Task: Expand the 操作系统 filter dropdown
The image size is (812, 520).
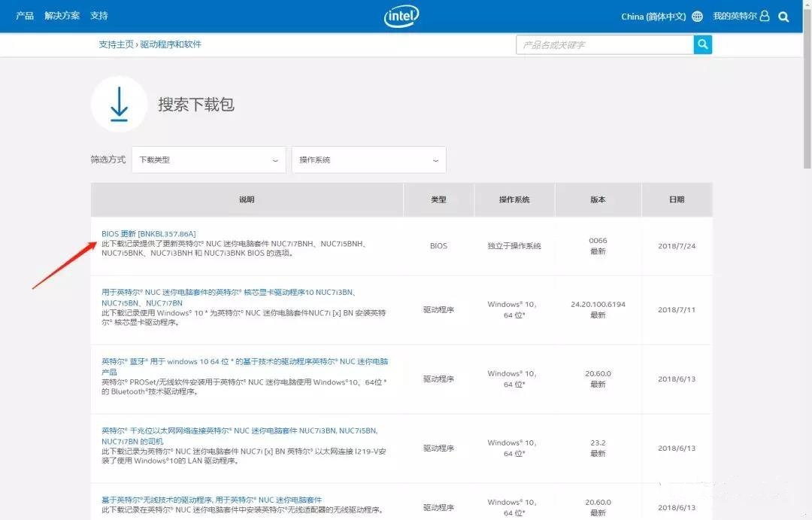Action: pyautogui.click(x=368, y=160)
